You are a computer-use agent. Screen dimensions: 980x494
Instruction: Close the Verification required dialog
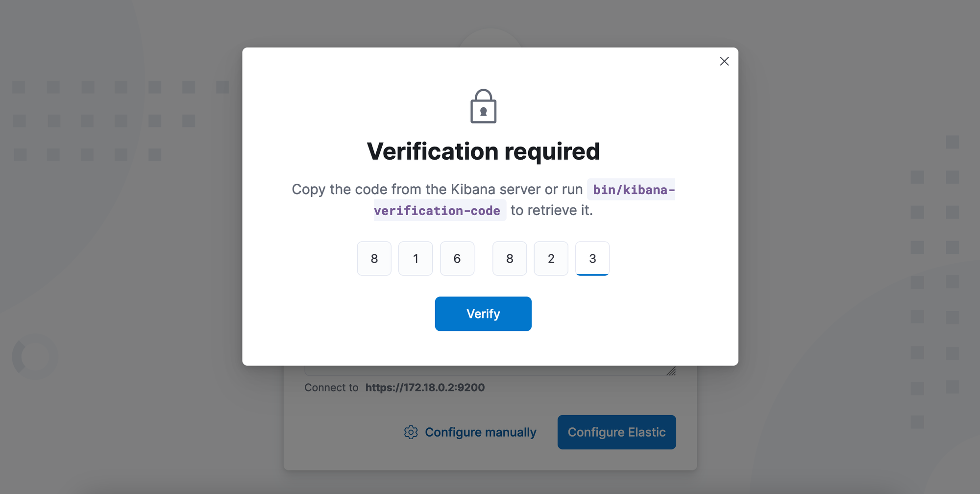(724, 61)
